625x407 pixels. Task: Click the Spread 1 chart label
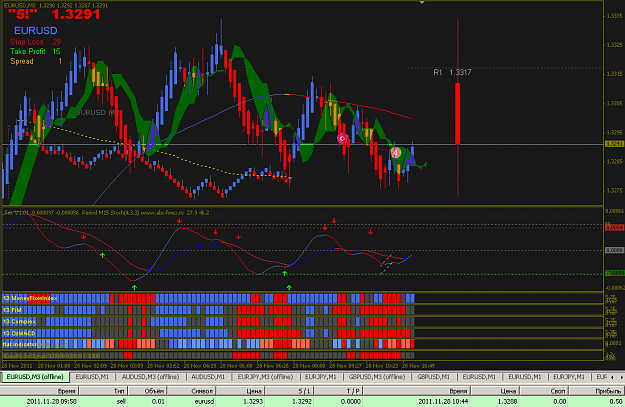pyautogui.click(x=36, y=61)
